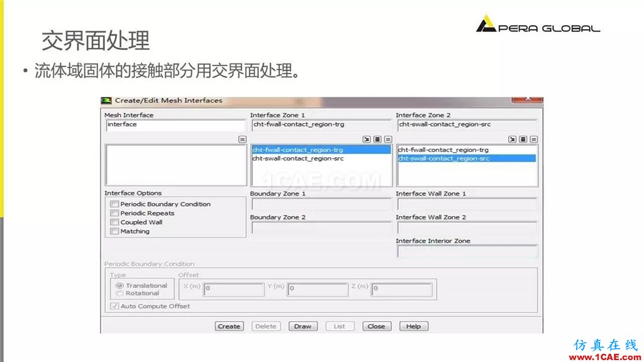The image size is (644, 362).
Task: Click select-all icon above Interface Zone 1 list
Action: point(377,140)
